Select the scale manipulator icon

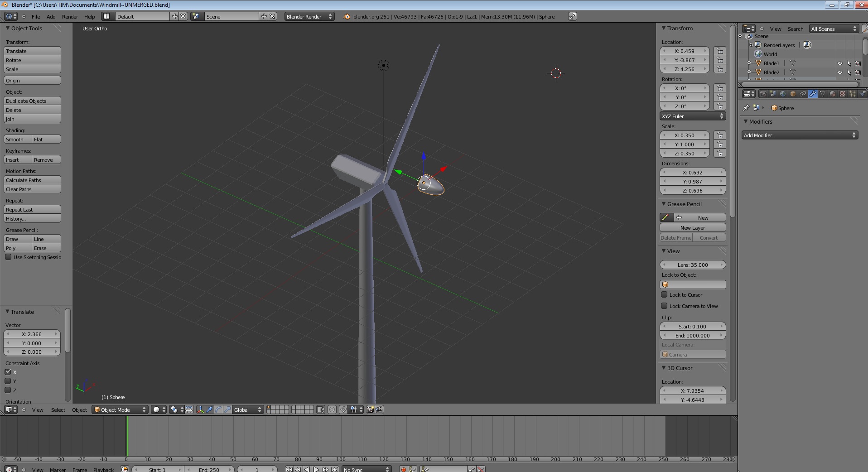(x=227, y=409)
